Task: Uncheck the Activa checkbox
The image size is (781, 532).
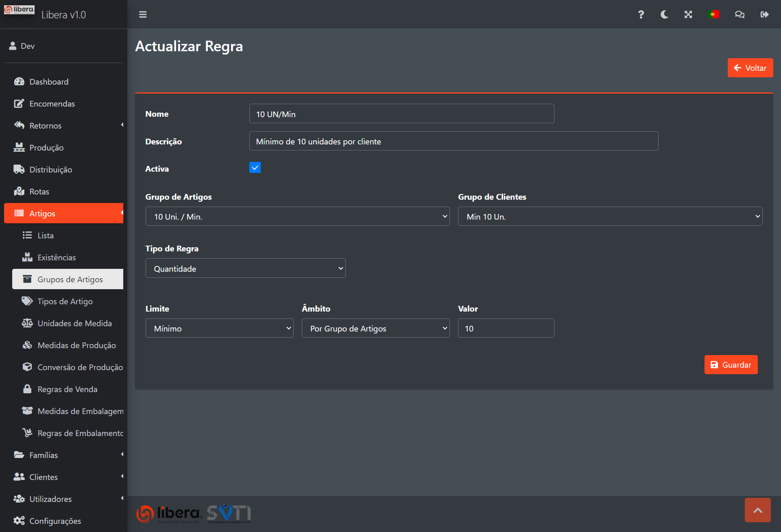Action: click(255, 168)
